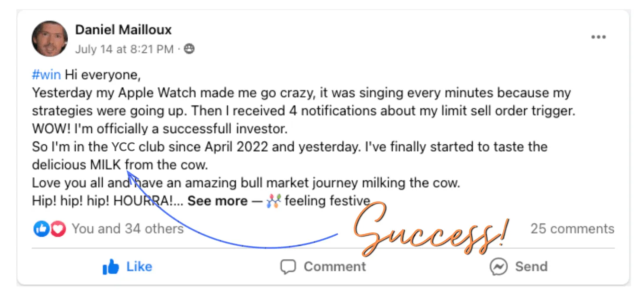The width and height of the screenshot is (644, 293).
Task: Open the Daniel Mailloux name link
Action: [x=123, y=29]
